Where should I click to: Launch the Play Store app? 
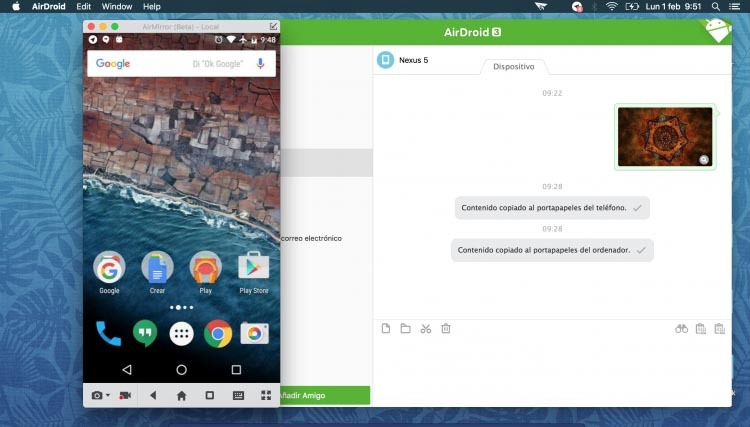coord(254,266)
